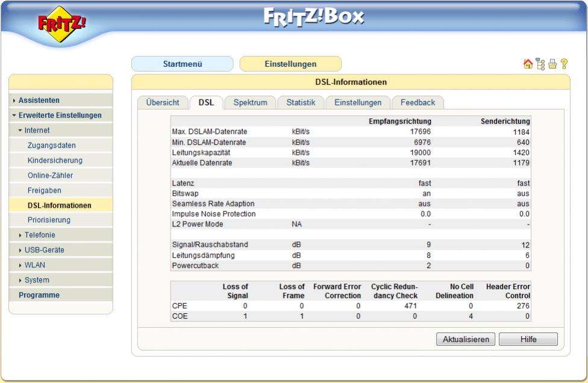Image resolution: width=588 pixels, height=383 pixels.
Task: Expand the System submenu
Action: 61,280
